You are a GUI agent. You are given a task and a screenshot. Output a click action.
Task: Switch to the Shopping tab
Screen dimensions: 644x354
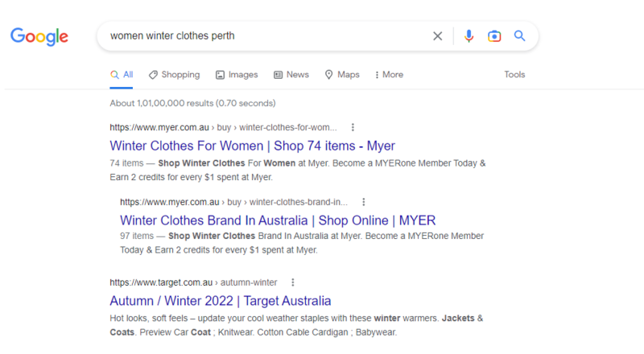174,75
